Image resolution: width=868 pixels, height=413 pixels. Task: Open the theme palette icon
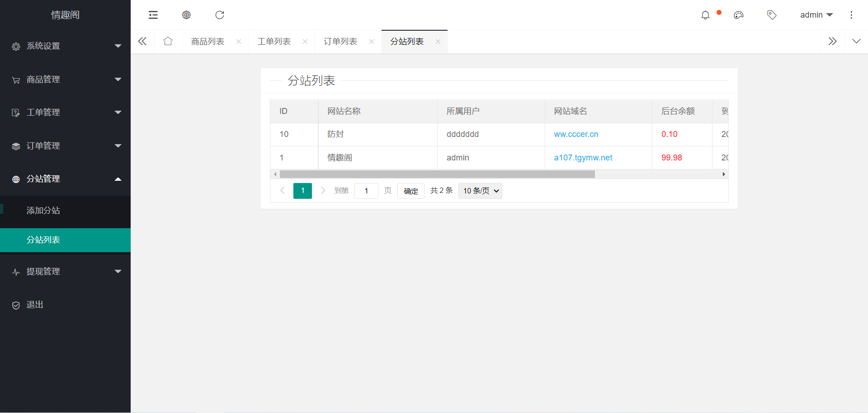(739, 15)
